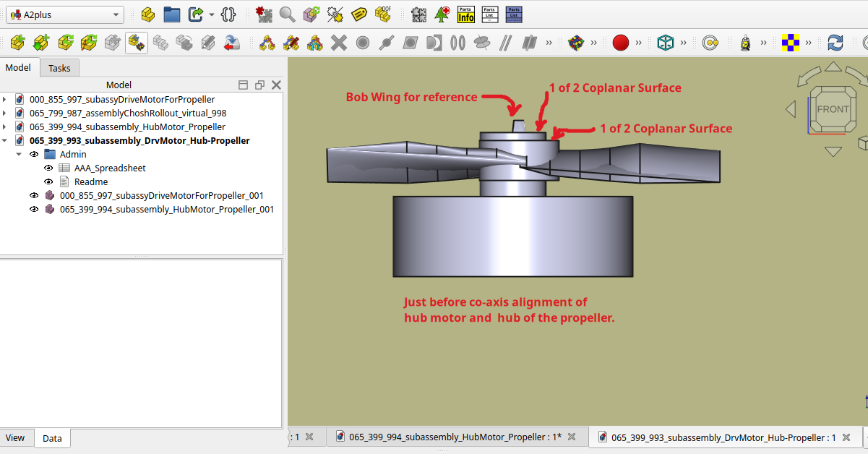
Task: Click the blue refresh arrows icon
Action: pos(835,43)
